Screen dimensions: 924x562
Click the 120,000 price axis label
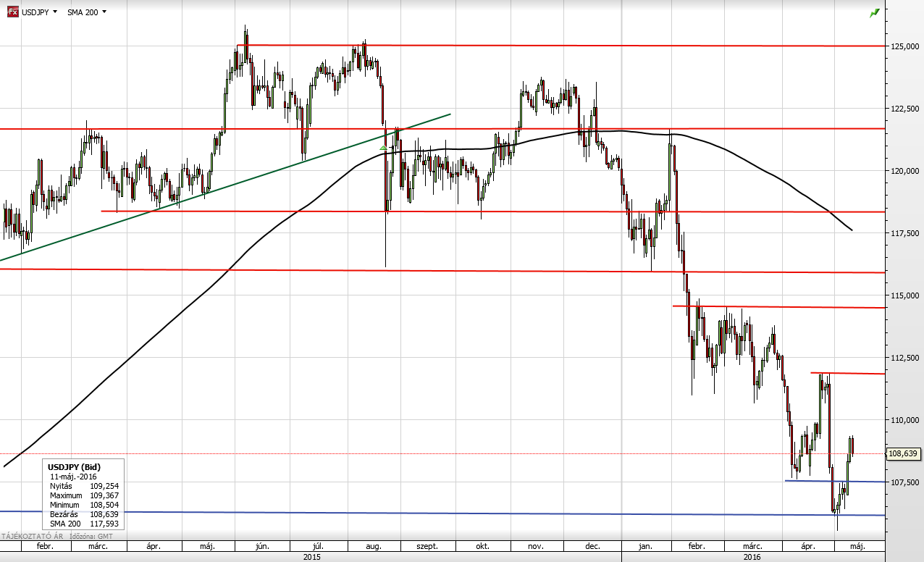tap(905, 171)
